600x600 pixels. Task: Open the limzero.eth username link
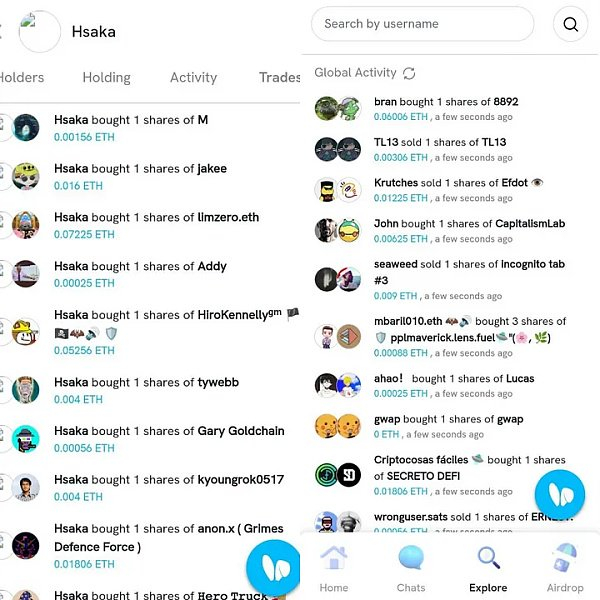click(x=228, y=217)
